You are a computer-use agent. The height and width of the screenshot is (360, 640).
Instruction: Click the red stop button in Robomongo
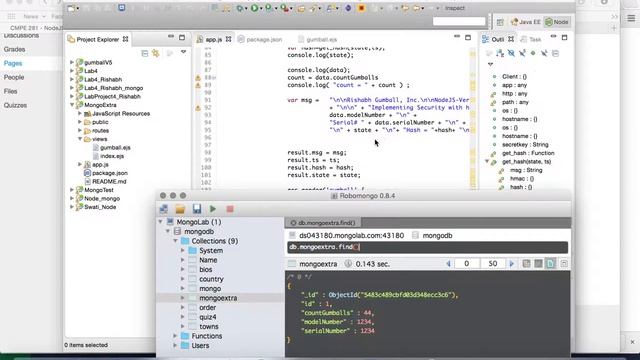point(230,209)
